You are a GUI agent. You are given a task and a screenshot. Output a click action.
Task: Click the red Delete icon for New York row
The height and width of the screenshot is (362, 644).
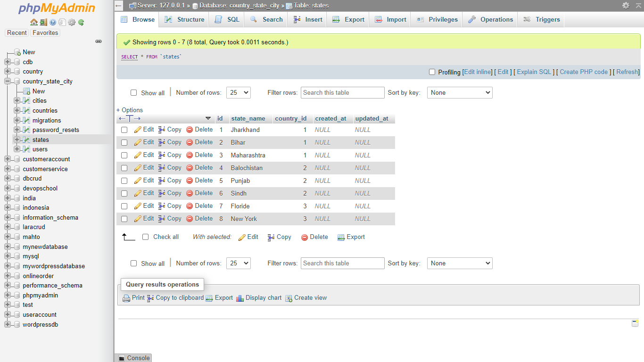pyautogui.click(x=190, y=219)
